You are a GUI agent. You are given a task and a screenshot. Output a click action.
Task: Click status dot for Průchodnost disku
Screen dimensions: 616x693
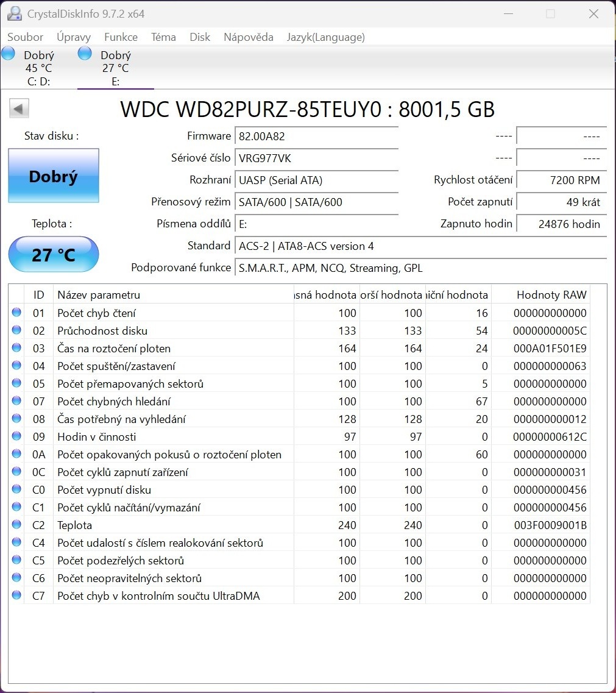pos(16,330)
